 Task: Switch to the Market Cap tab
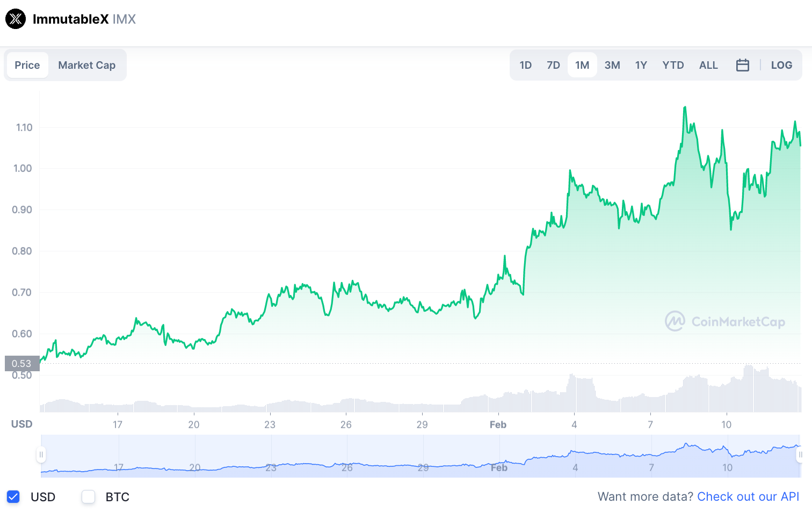86,64
